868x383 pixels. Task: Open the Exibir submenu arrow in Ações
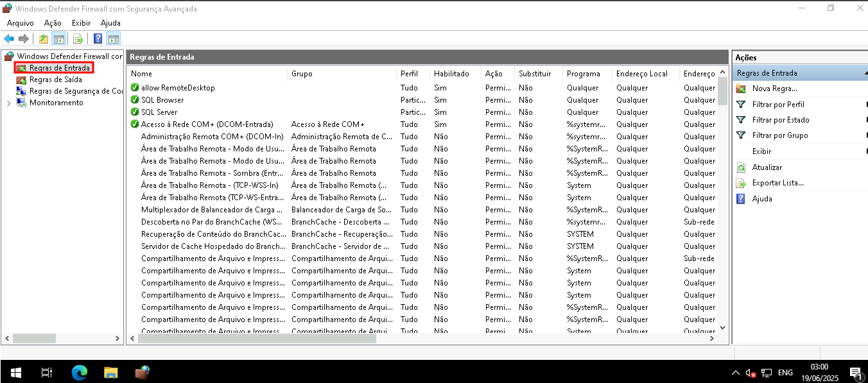tap(866, 151)
